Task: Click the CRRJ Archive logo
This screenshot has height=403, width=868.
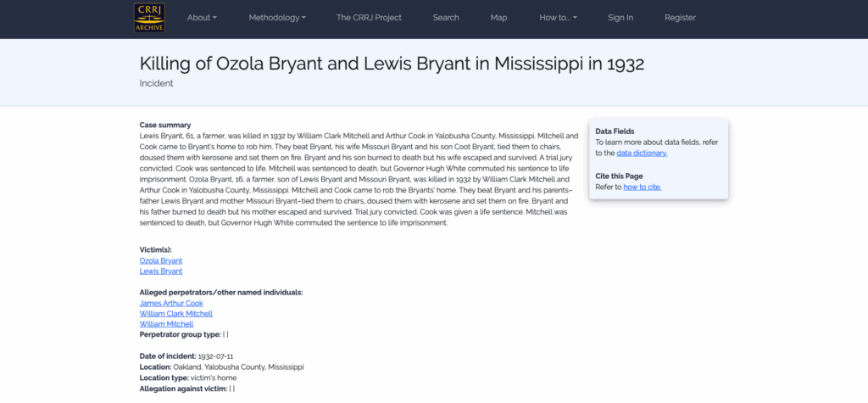Action: [149, 18]
